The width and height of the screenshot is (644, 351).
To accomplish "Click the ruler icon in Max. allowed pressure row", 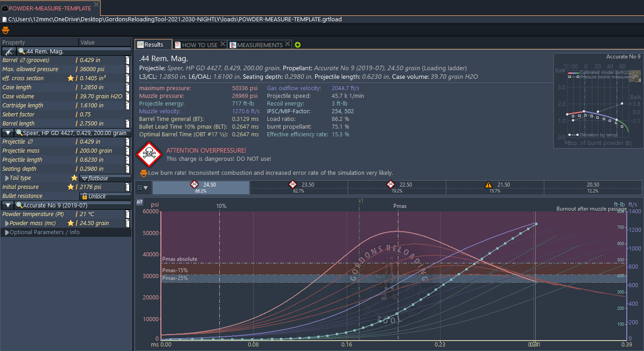I will 127,69.
